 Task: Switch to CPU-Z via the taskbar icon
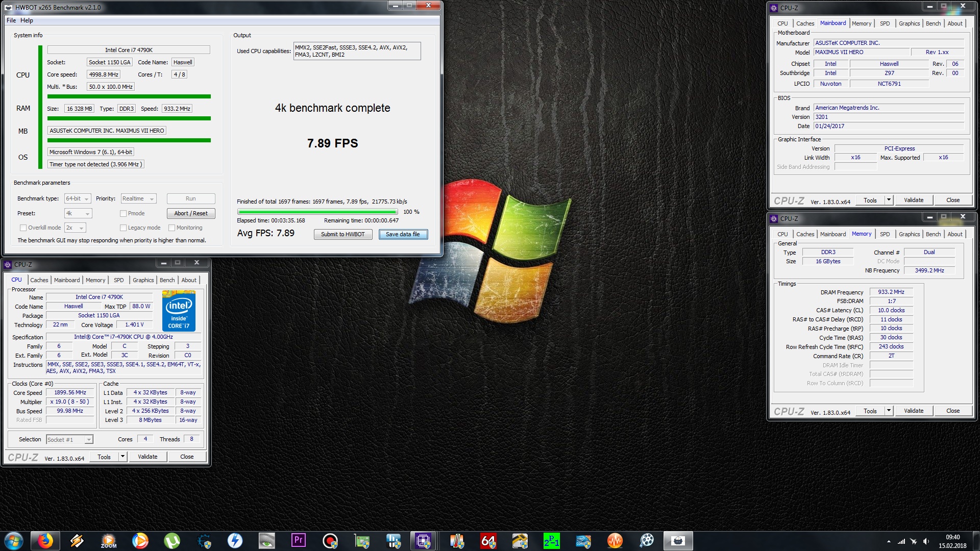coord(423,541)
